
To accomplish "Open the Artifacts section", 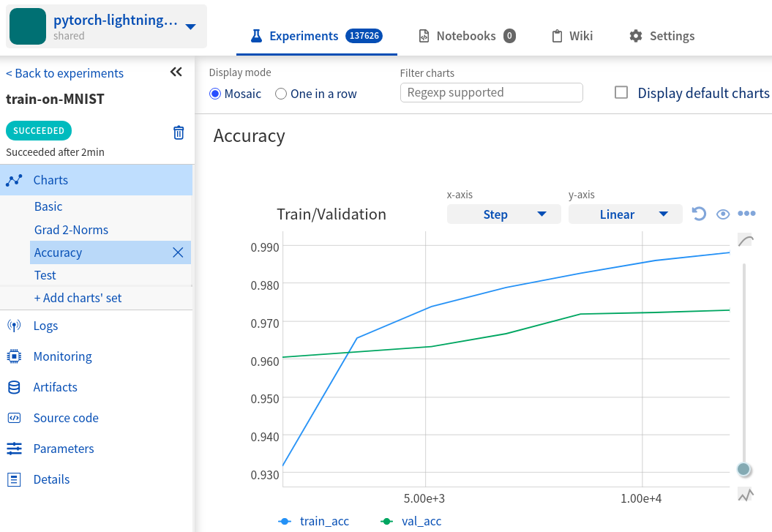I will 55,386.
